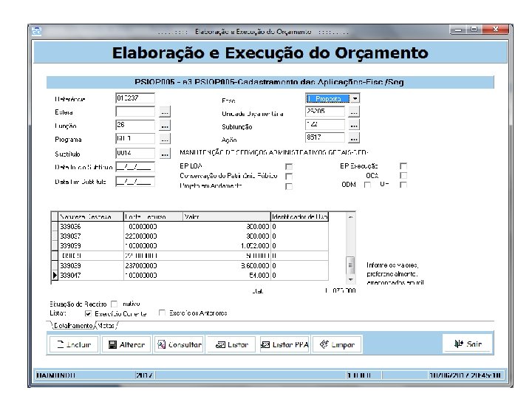Click the Incluir button
Image resolution: width=532 pixels, height=399 pixels.
pos(75,345)
